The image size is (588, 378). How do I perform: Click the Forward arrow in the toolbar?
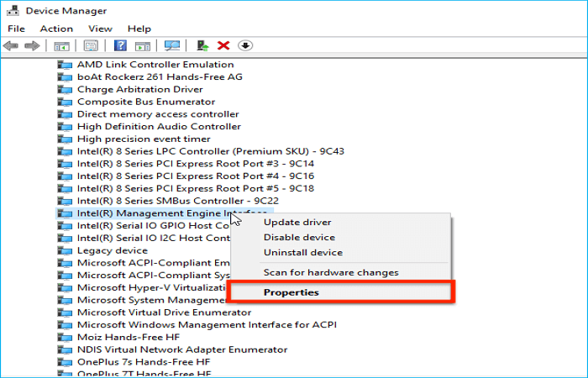tap(32, 45)
